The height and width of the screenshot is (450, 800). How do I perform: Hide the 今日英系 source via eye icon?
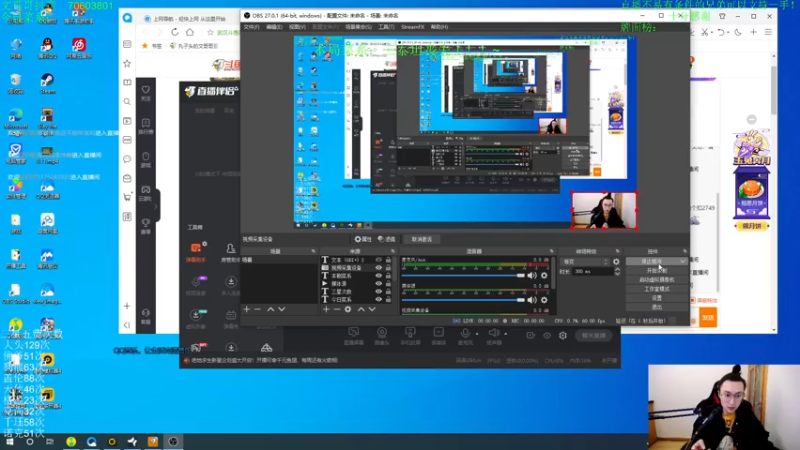[x=379, y=299]
